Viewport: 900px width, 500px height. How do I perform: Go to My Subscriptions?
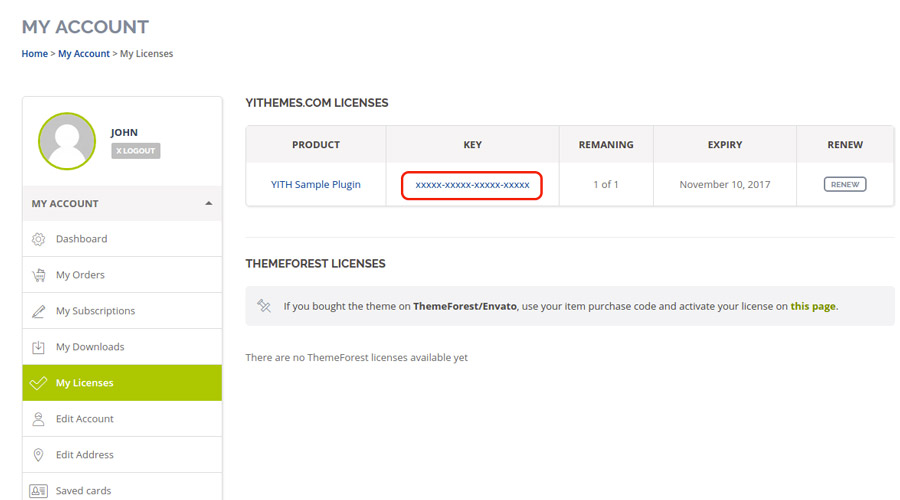click(122, 311)
